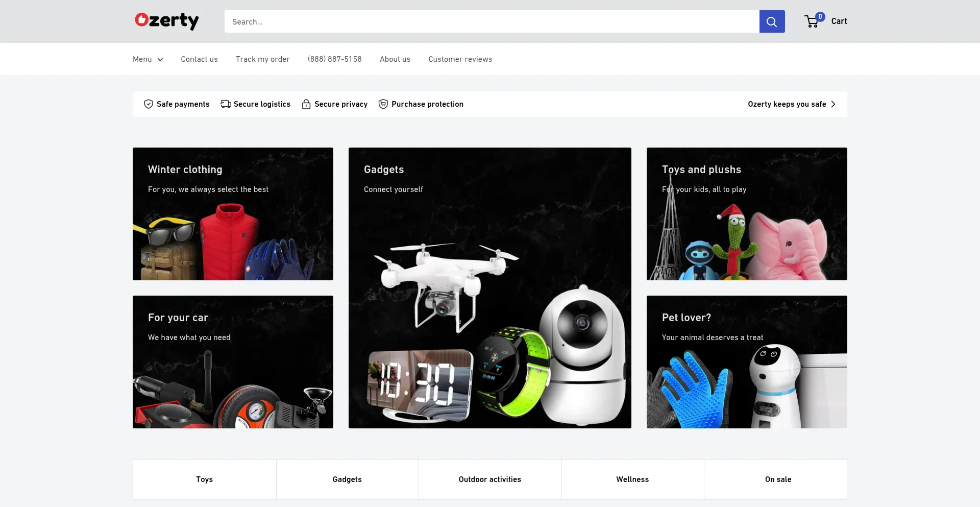Select the Outdoor activities tab
This screenshot has height=507, width=980.
pos(490,479)
